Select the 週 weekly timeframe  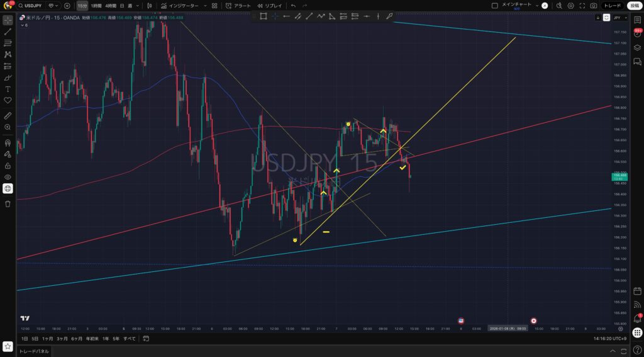click(x=130, y=6)
